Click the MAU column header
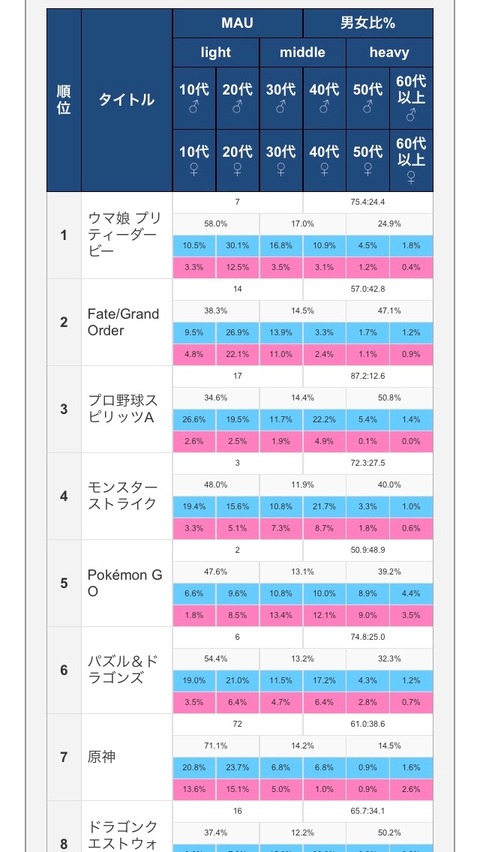 [x=238, y=23]
